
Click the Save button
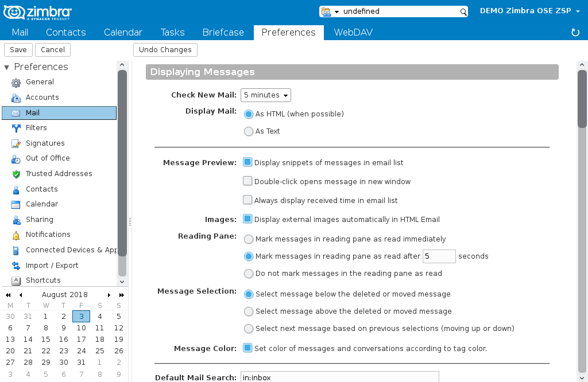point(18,50)
